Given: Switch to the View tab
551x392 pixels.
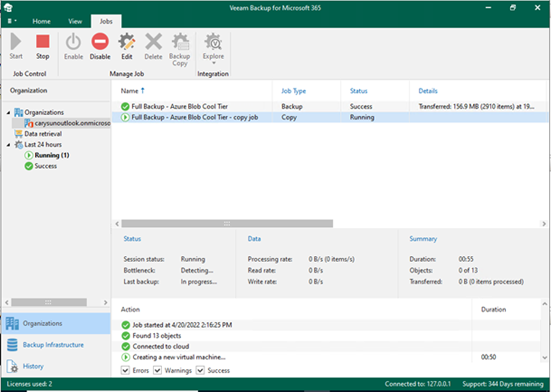Looking at the screenshot, I should click(75, 21).
